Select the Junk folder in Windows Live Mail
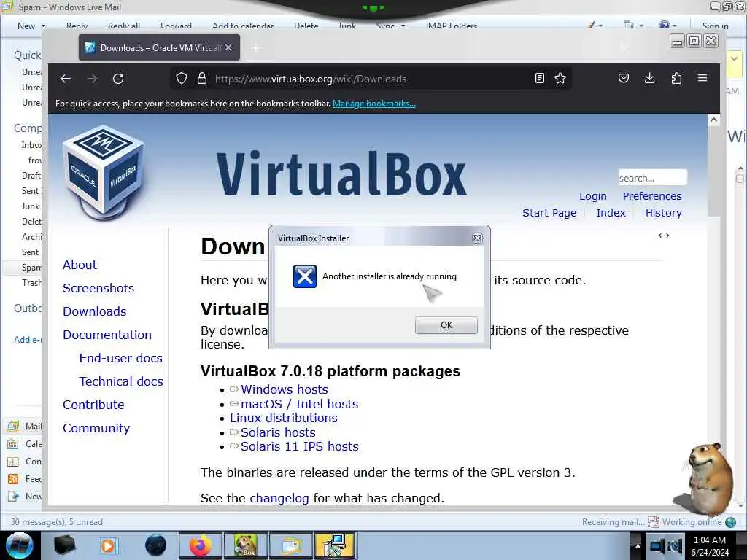 tap(31, 206)
